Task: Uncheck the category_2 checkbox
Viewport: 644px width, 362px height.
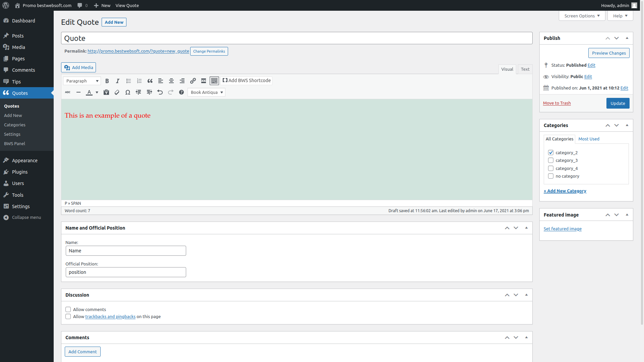Action: point(551,153)
